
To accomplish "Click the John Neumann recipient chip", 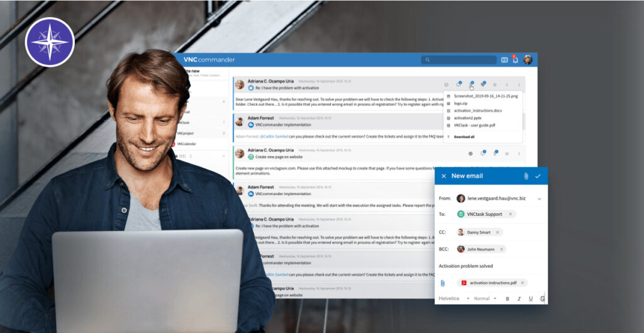I will [x=481, y=249].
